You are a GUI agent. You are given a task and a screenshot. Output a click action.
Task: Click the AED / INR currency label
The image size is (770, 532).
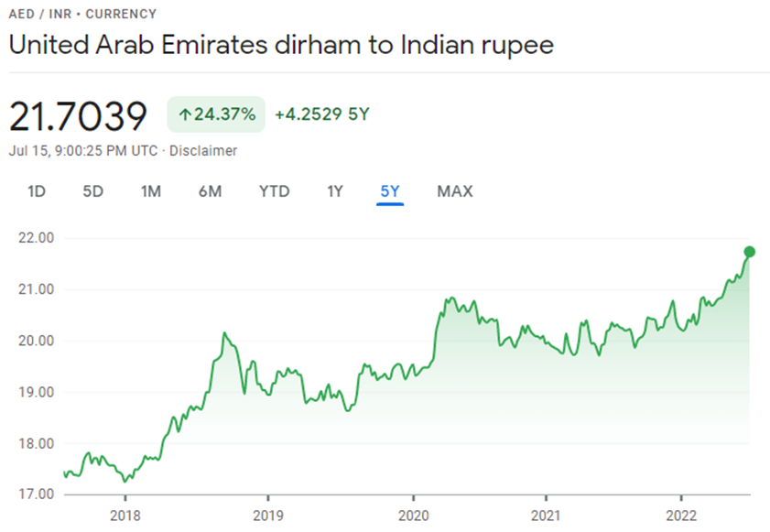pos(40,14)
